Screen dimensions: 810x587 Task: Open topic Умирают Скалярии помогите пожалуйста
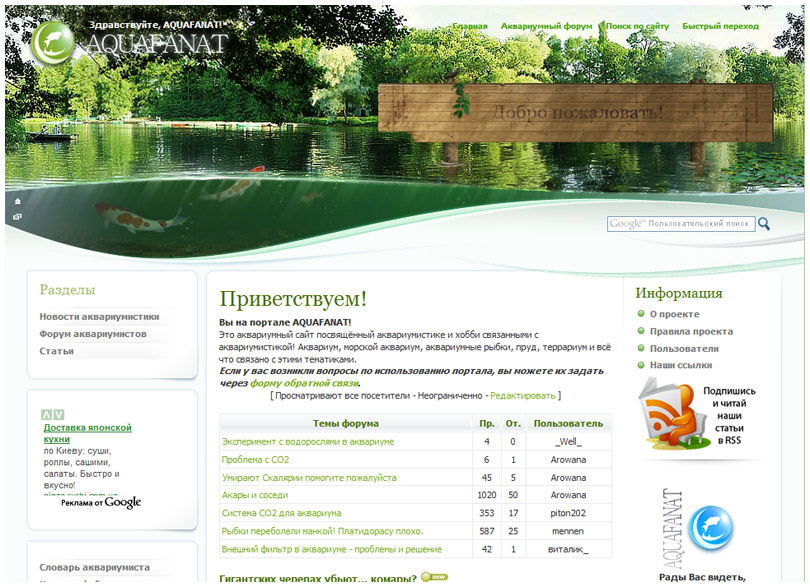[x=309, y=478]
